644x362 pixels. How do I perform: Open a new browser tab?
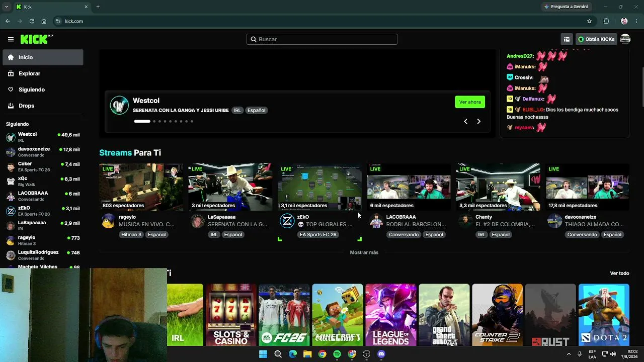point(98,7)
